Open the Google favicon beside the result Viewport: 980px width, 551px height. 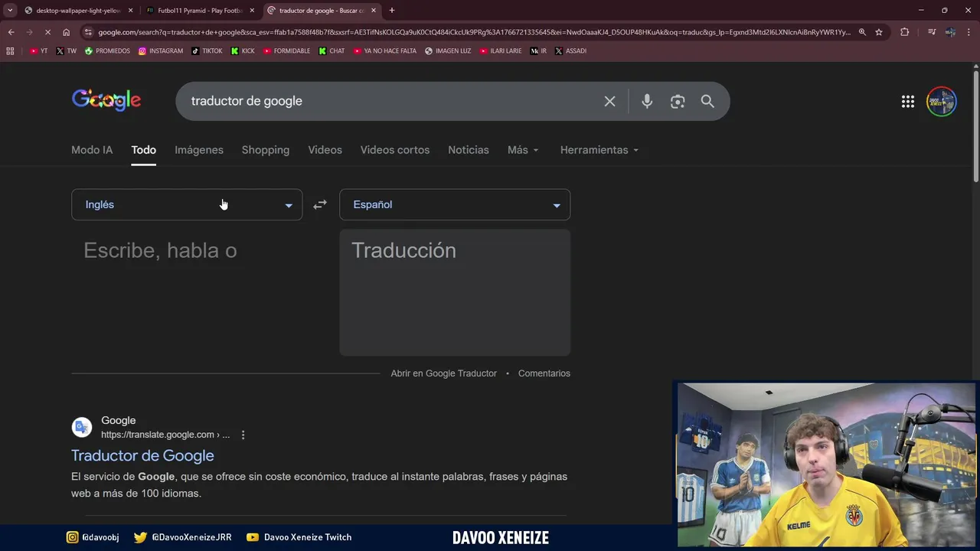click(82, 427)
